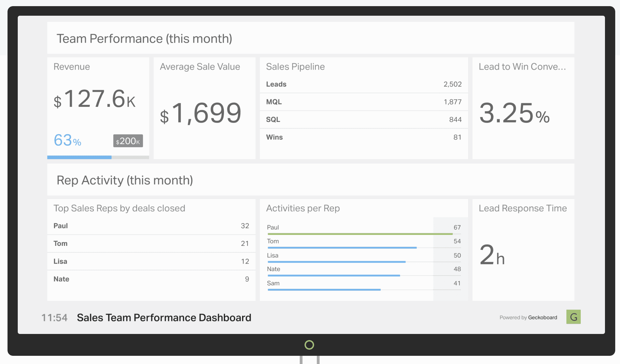
Task: Select the $200K goal badge
Action: 128,141
